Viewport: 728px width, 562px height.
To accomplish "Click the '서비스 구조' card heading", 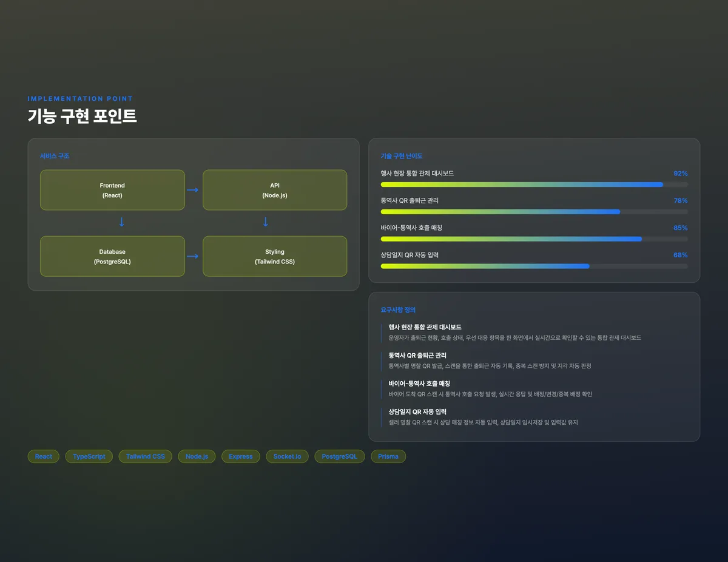I will (x=55, y=157).
